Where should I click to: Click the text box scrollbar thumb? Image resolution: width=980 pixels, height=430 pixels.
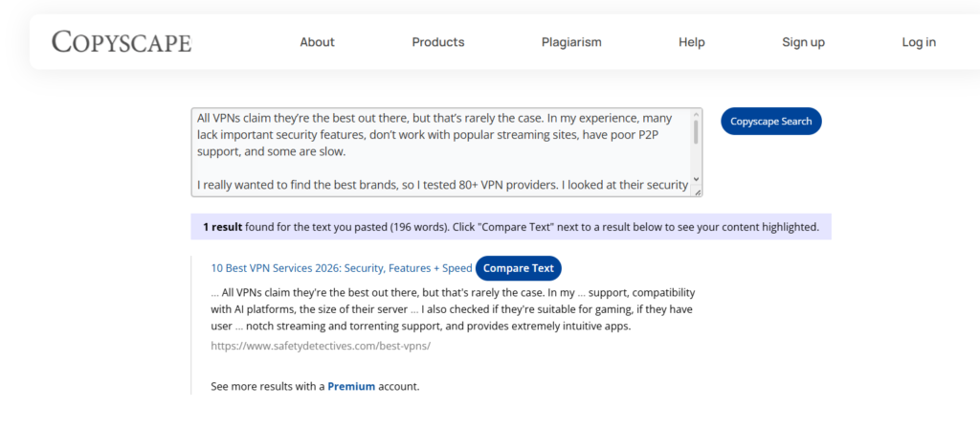pos(696,132)
